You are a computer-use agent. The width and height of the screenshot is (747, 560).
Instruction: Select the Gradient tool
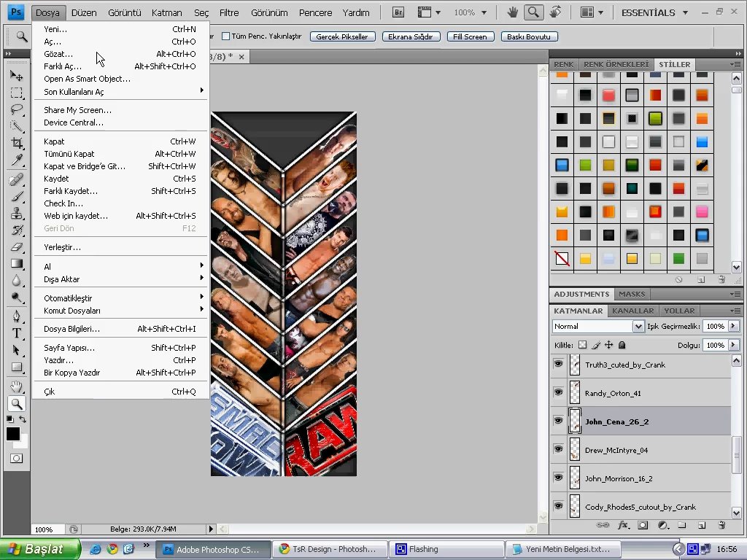pos(17,263)
